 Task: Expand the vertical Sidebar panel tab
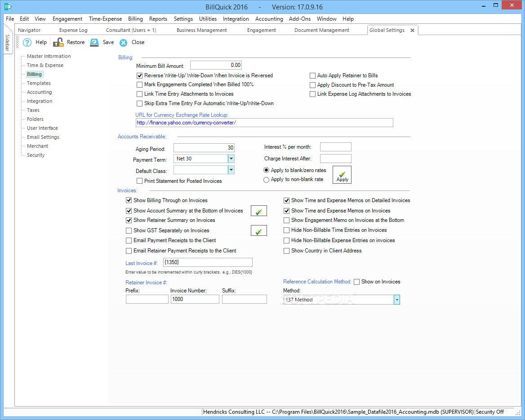7,43
